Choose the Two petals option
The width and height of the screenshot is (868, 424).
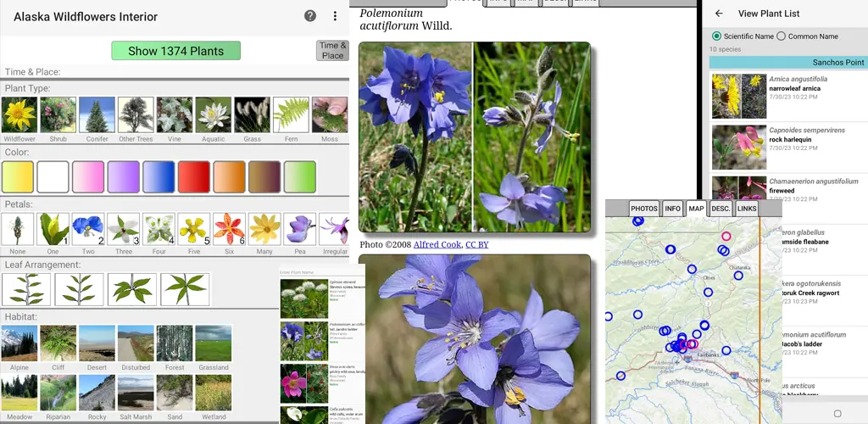88,229
